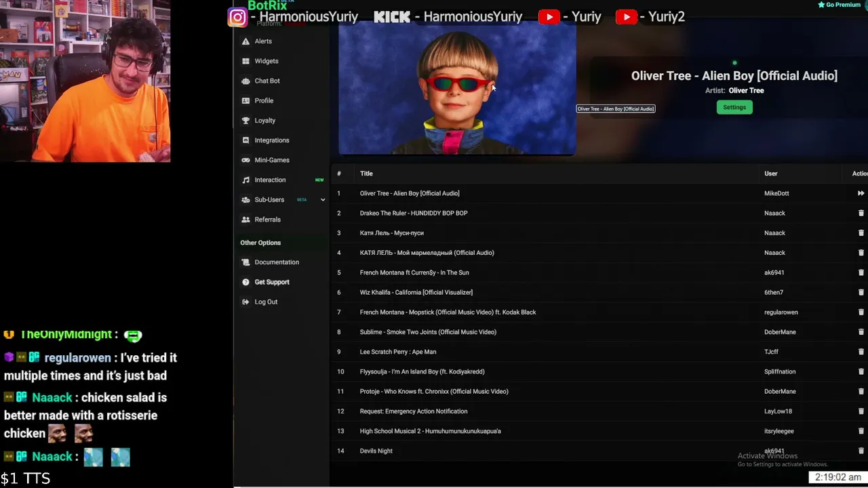Click the Chat Bot sidebar icon
The height and width of the screenshot is (488, 868).
click(245, 81)
